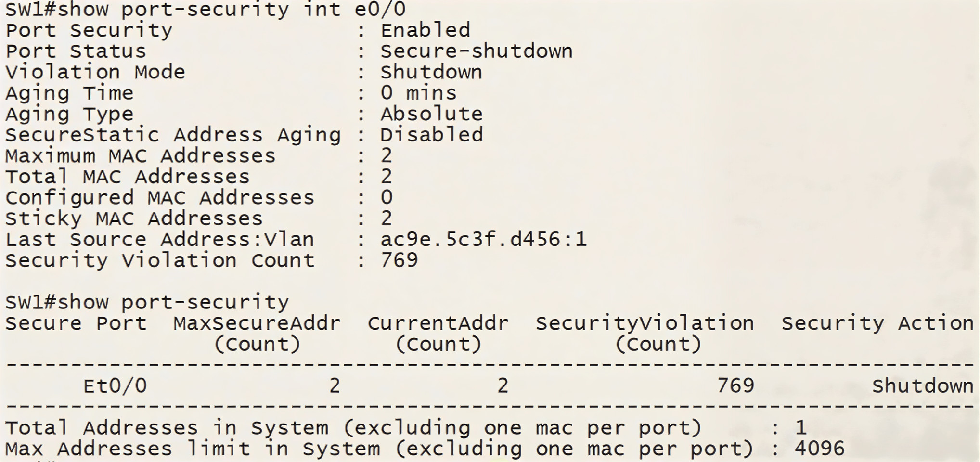
Task: Click the Violation Mode 'Shutdown' value
Action: pyautogui.click(x=431, y=72)
